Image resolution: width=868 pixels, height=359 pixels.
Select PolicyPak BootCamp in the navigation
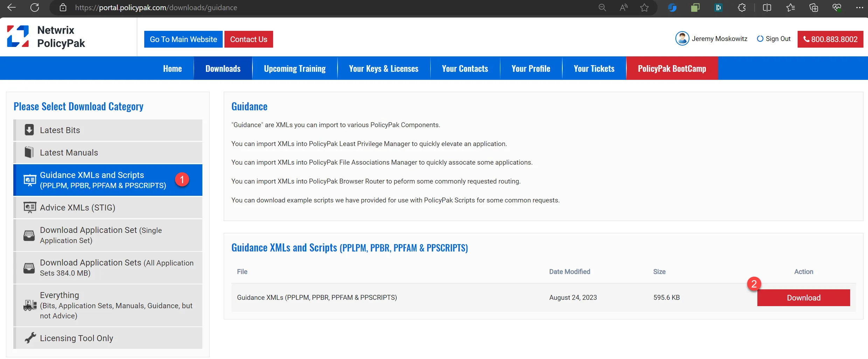pos(672,68)
